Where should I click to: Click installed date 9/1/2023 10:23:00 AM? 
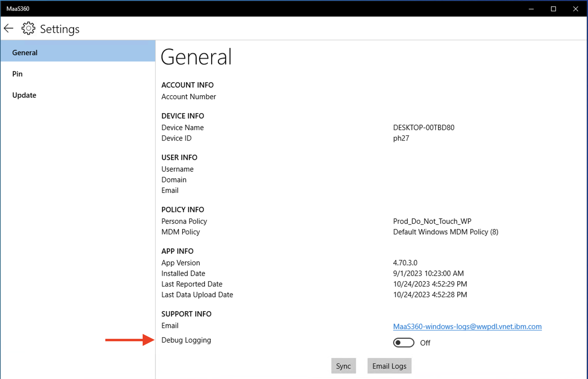coord(428,273)
